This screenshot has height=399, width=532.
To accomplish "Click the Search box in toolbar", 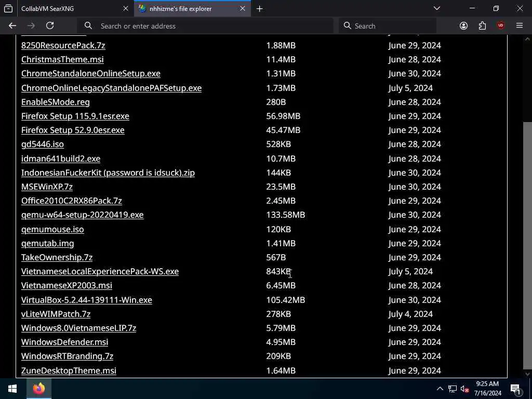I will [388, 26].
